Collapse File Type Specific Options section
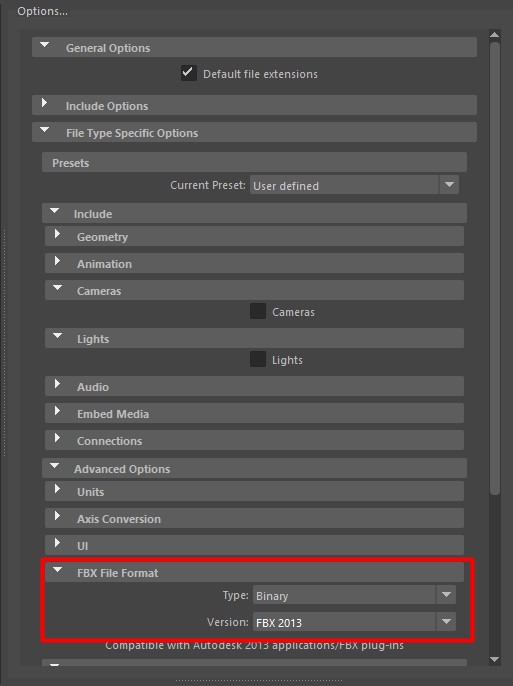Viewport: 513px width, 686px height. [45, 130]
